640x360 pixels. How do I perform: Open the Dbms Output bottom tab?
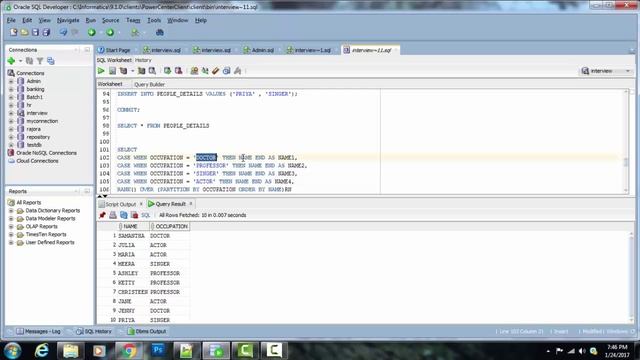[147, 331]
